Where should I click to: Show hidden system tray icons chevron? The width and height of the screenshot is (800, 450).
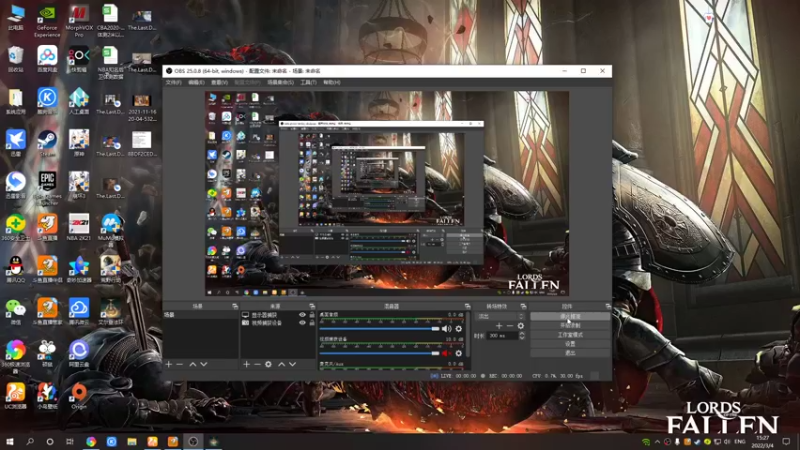click(657, 441)
